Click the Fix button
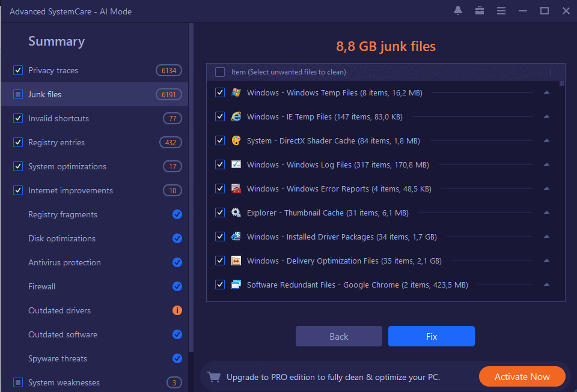The height and width of the screenshot is (392, 577). [x=432, y=336]
